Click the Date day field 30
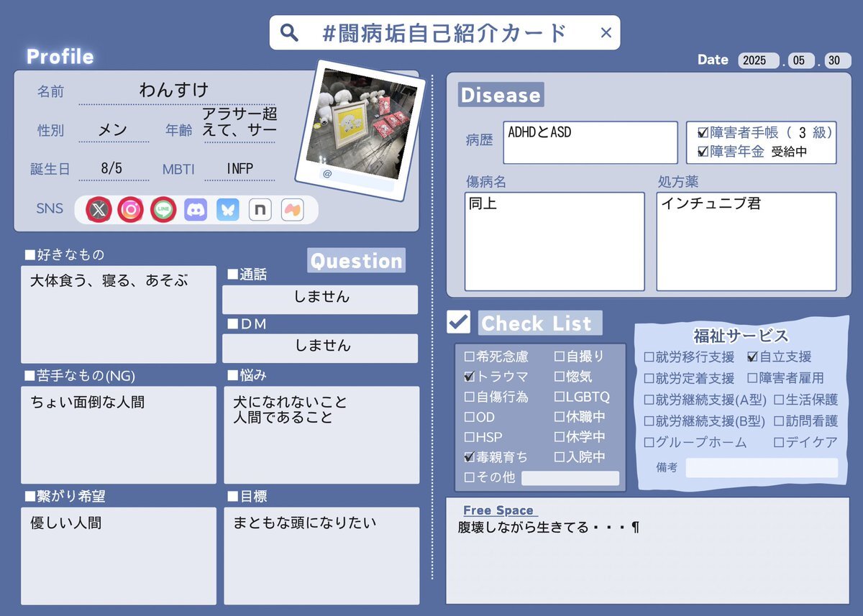The image size is (863, 616). [x=837, y=60]
